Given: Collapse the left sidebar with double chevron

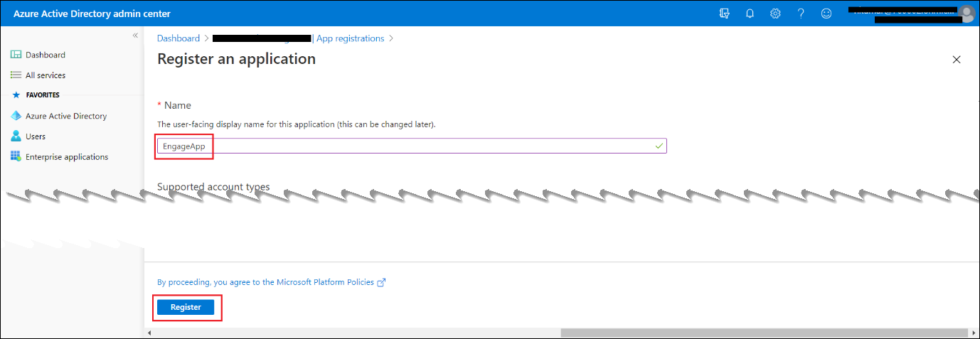Looking at the screenshot, I should click(135, 36).
